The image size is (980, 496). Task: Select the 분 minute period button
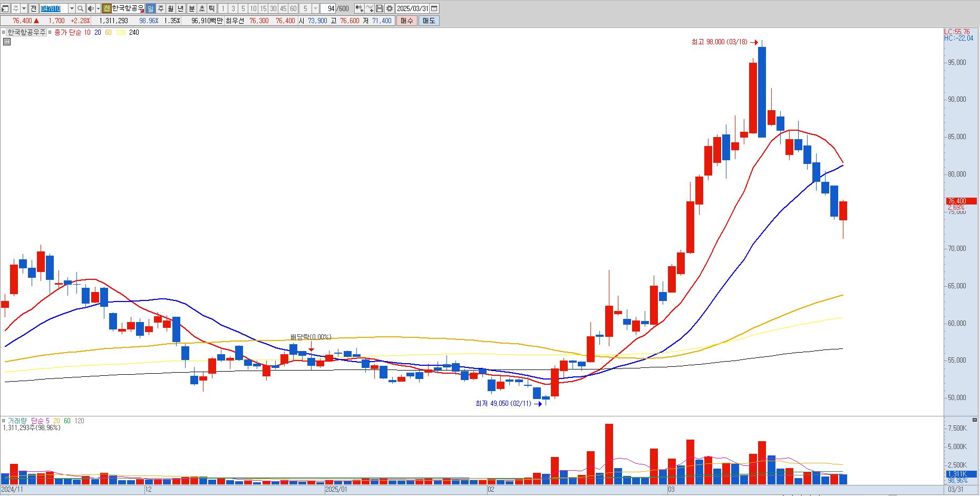point(191,8)
